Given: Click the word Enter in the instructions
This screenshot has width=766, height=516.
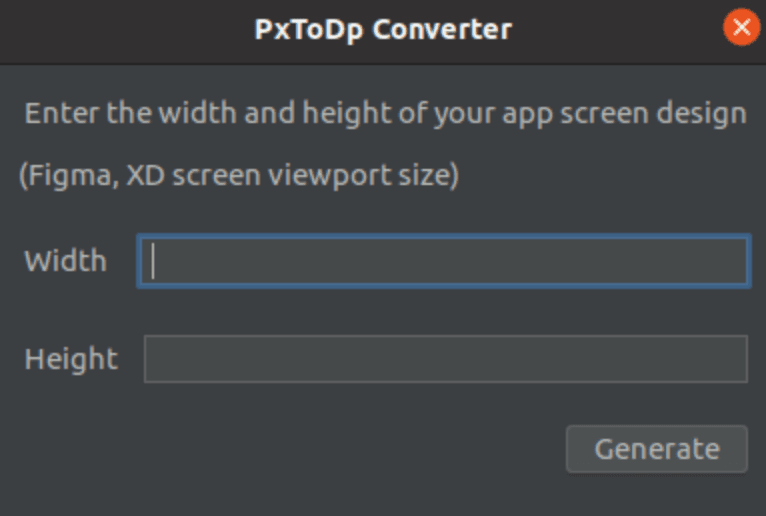Looking at the screenshot, I should 62,113.
